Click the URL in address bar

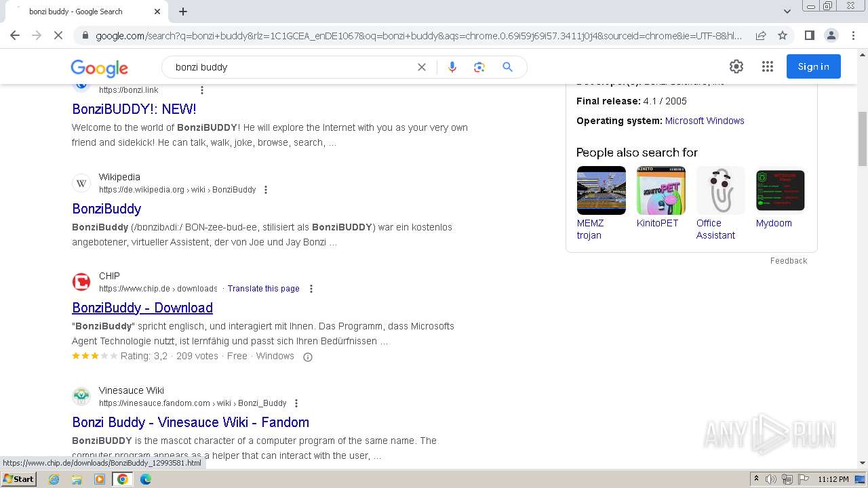[418, 35]
